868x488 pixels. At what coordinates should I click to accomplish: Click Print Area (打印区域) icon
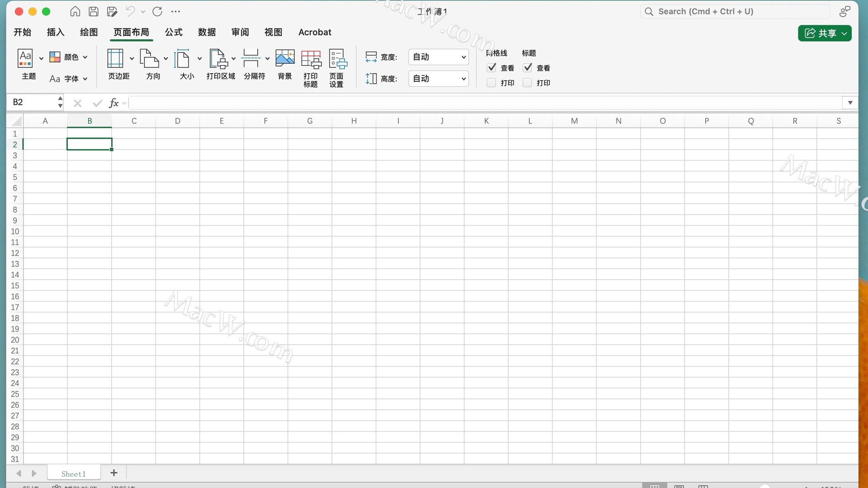219,58
